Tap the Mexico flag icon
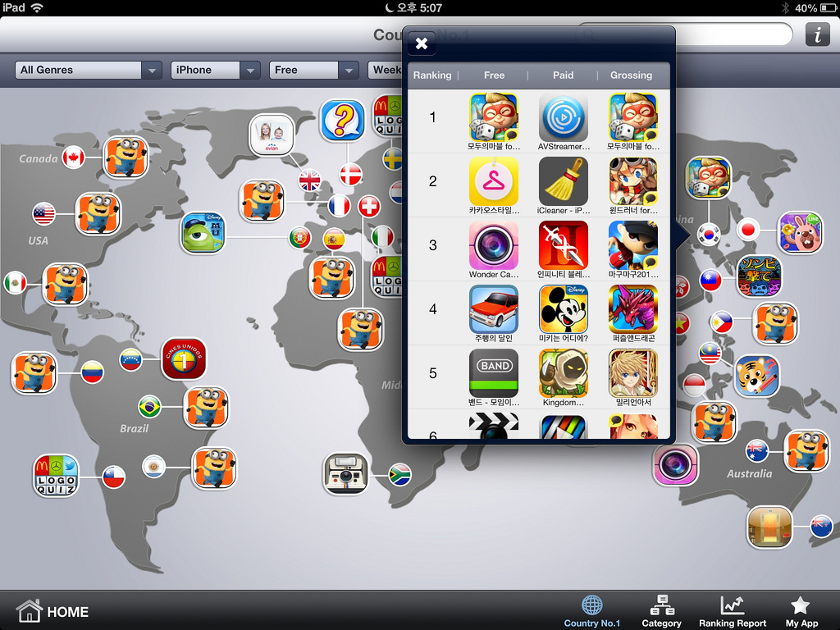This screenshot has width=840, height=630. coord(15,283)
